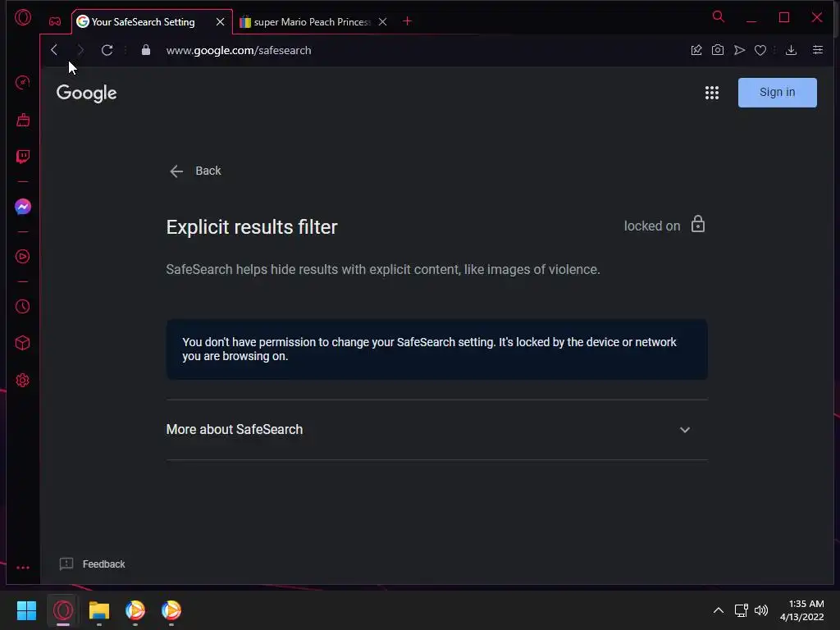Image resolution: width=840 pixels, height=630 pixels.
Task: Open My Flow send icon
Action: point(739,50)
